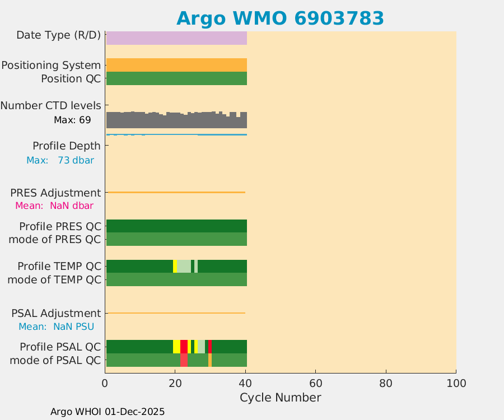Select the 'Date Type (R/D)' row label
Screen dimensions: 504x420
click(x=58, y=35)
